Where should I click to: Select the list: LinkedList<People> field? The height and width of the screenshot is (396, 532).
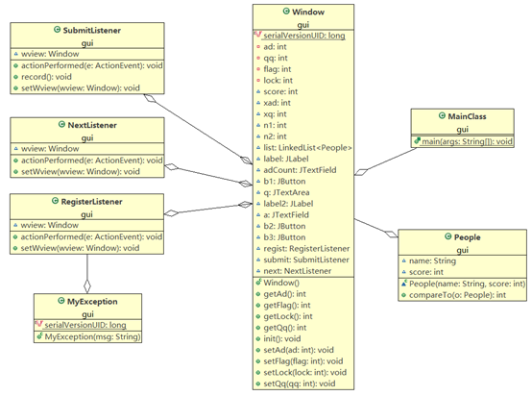pos(307,148)
